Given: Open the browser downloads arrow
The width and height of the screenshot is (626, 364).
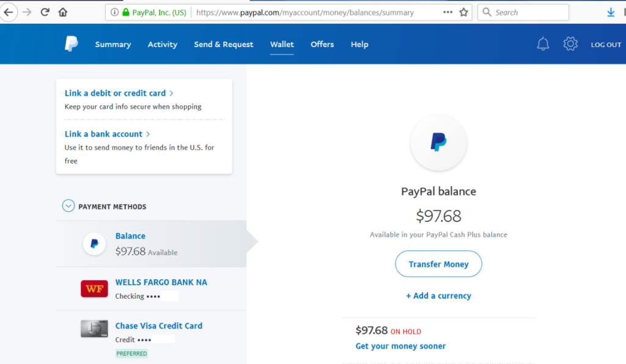Looking at the screenshot, I should [611, 12].
